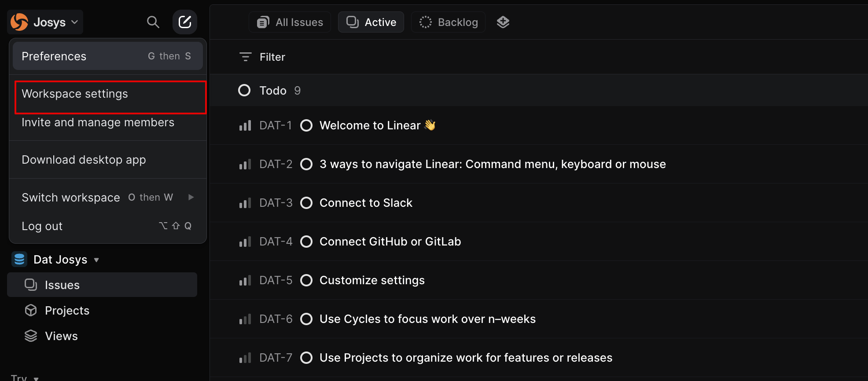Viewport: 868px width, 381px height.
Task: Click the view options layers icon
Action: tap(503, 22)
